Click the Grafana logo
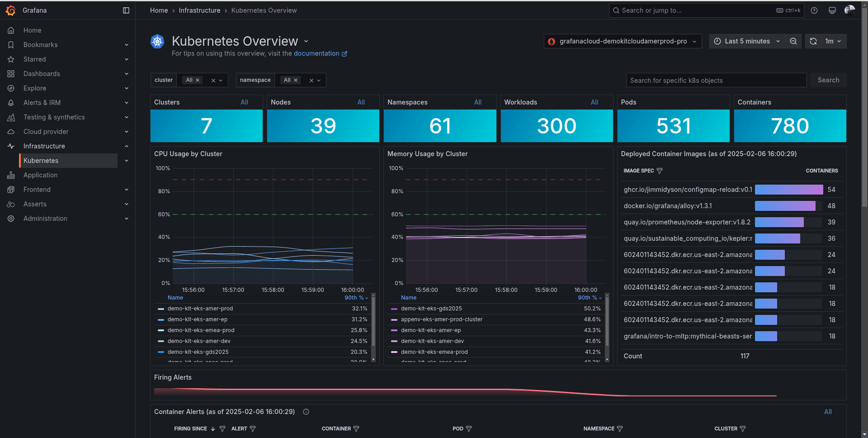Screen dimensions: 868x438 pyautogui.click(x=11, y=10)
